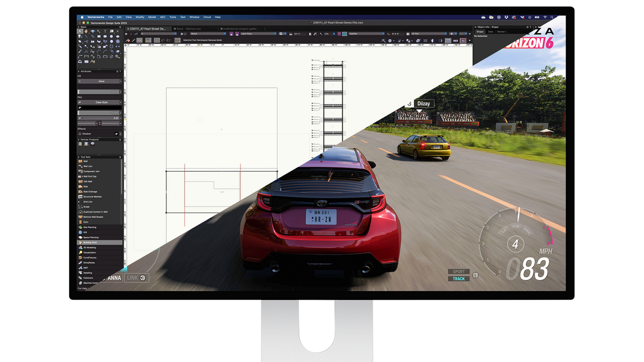Select the Shape tab in Object Info

(480, 32)
